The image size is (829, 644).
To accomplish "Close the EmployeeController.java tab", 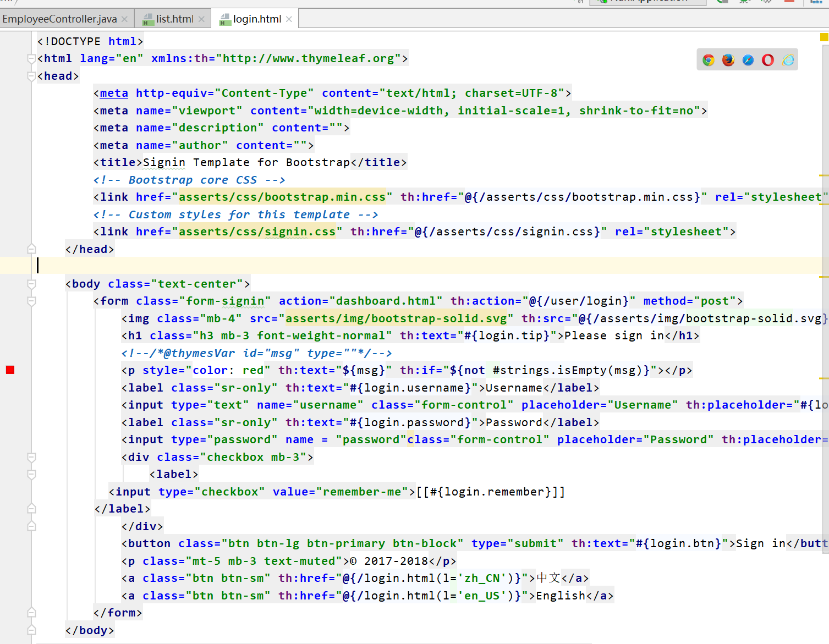I will (x=124, y=19).
